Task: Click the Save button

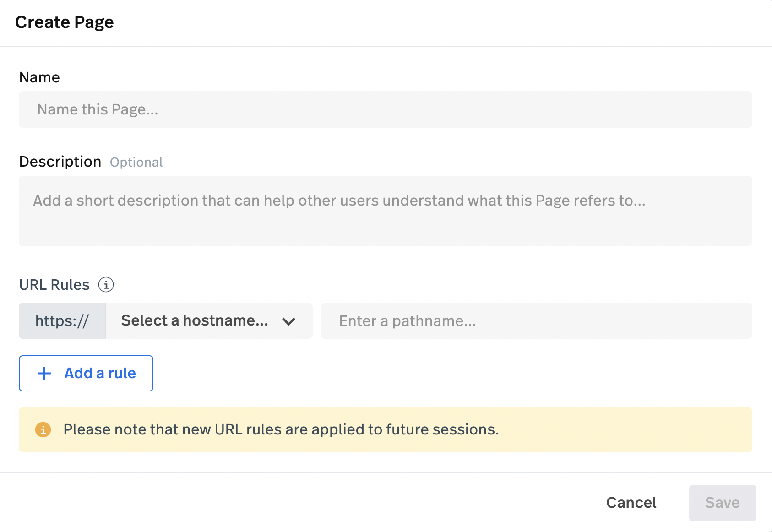Action: pyautogui.click(x=723, y=503)
